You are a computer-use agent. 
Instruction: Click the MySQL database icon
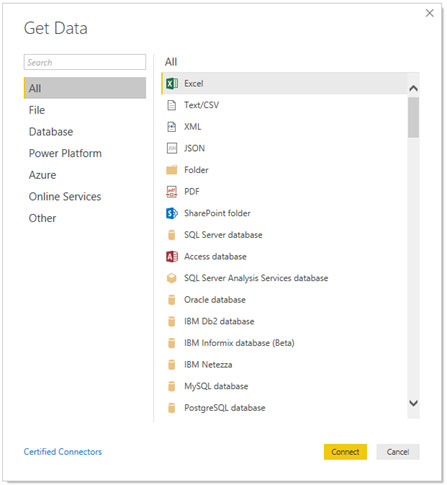point(172,386)
